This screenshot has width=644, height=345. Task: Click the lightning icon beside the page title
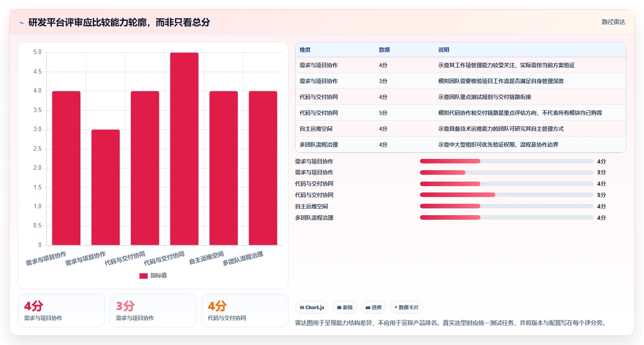[x=21, y=23]
